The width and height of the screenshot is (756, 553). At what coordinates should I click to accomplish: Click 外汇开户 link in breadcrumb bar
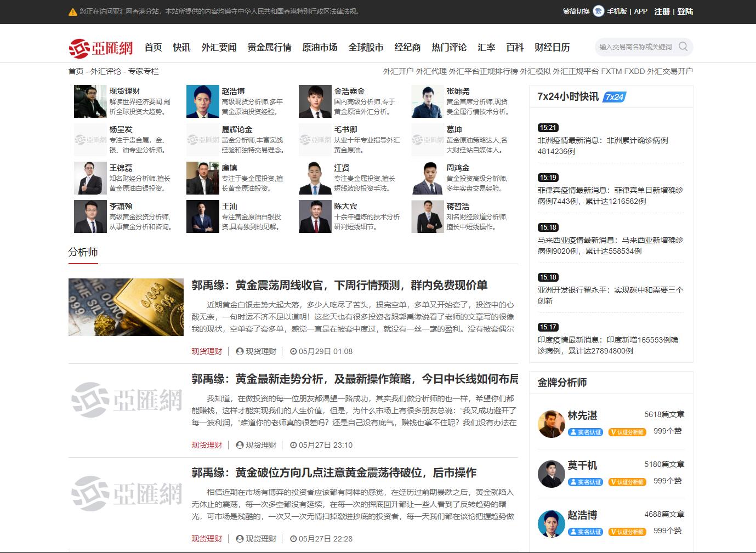tap(398, 71)
